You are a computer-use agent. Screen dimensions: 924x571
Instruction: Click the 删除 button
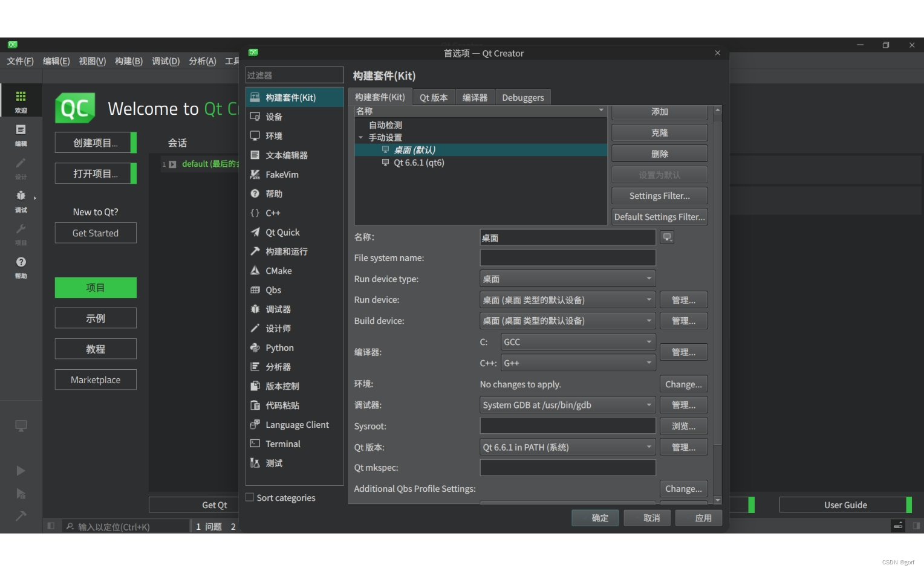pyautogui.click(x=659, y=154)
